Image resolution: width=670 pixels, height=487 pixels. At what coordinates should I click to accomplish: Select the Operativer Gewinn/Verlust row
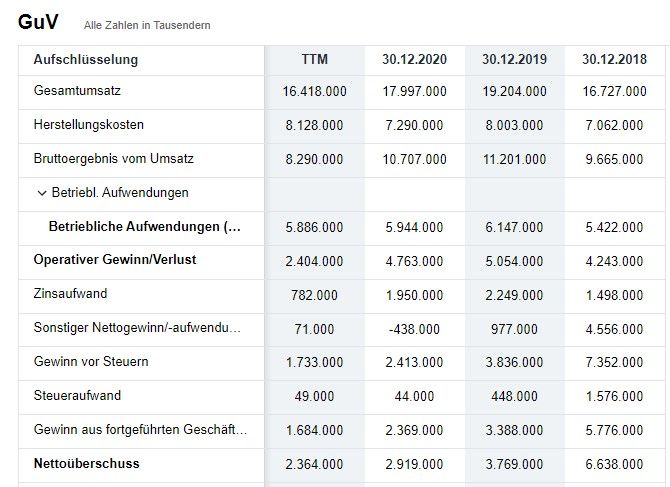tap(115, 260)
